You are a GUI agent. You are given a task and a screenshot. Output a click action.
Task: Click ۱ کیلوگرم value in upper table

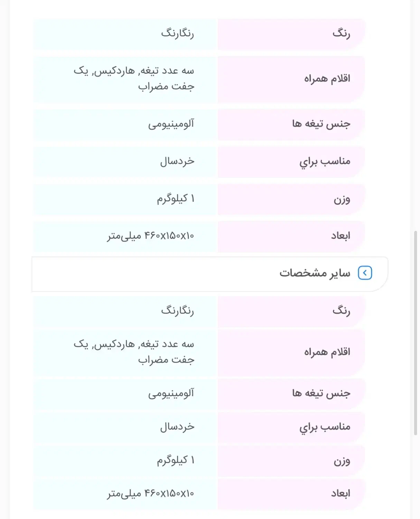176,199
